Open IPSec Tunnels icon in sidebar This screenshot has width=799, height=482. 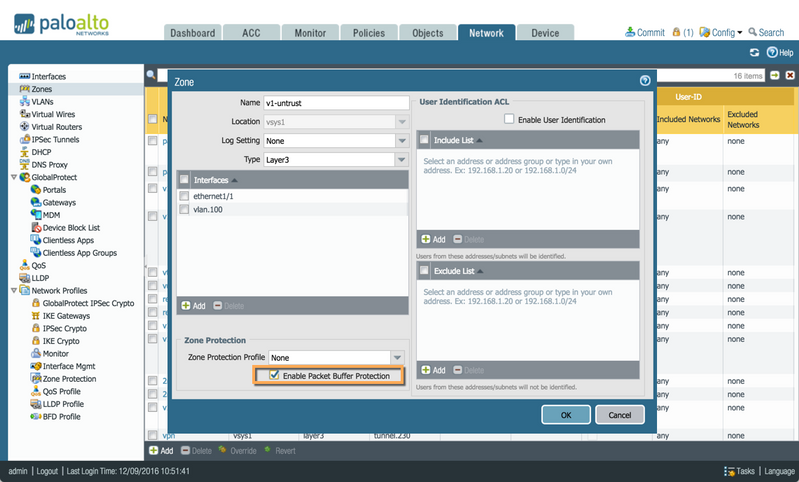tap(24, 139)
